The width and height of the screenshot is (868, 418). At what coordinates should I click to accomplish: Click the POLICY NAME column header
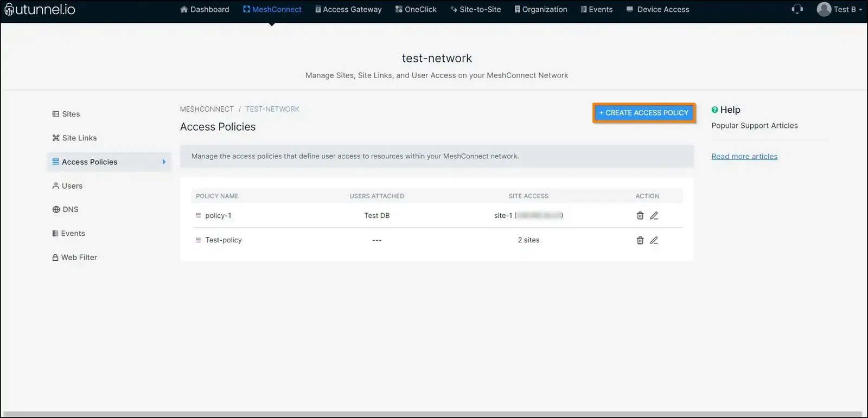217,196
